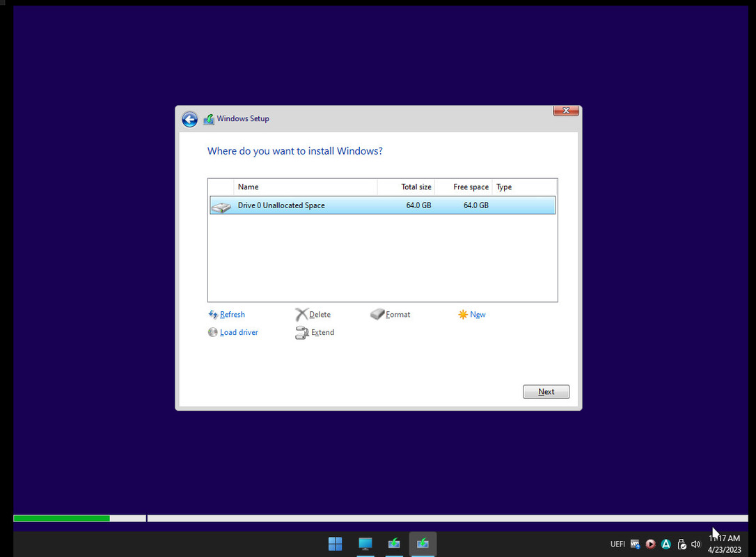The height and width of the screenshot is (557, 756).
Task: Click the New partition star icon
Action: tap(463, 315)
